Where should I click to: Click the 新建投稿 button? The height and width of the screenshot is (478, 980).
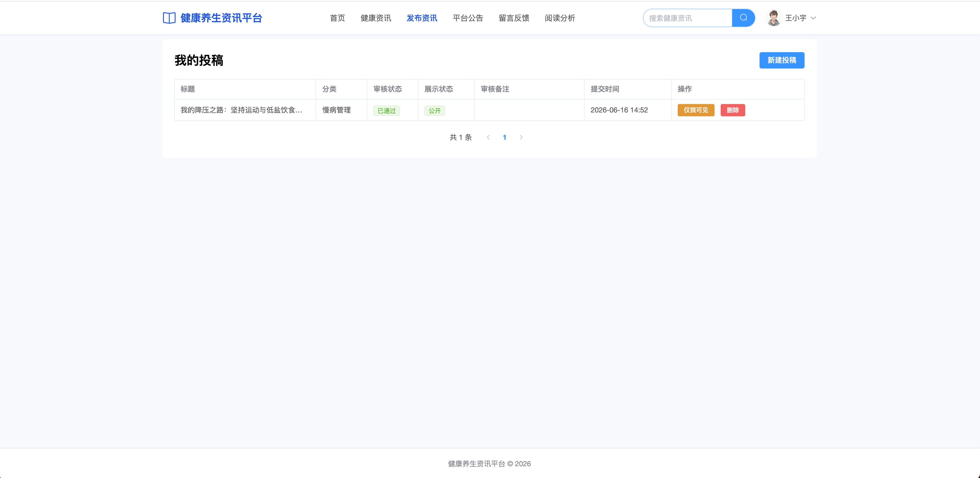click(782, 60)
